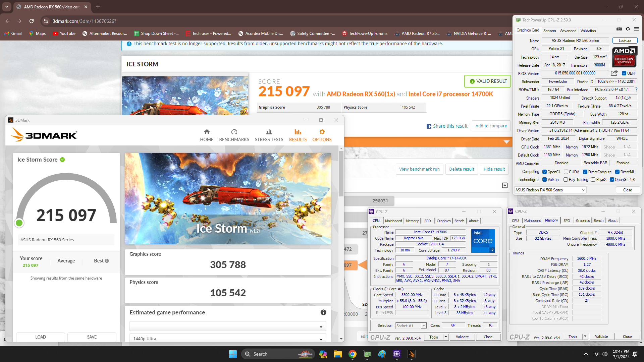The width and height of the screenshot is (644, 362).
Task: Open File Explorer from the taskbar
Action: tap(337, 354)
